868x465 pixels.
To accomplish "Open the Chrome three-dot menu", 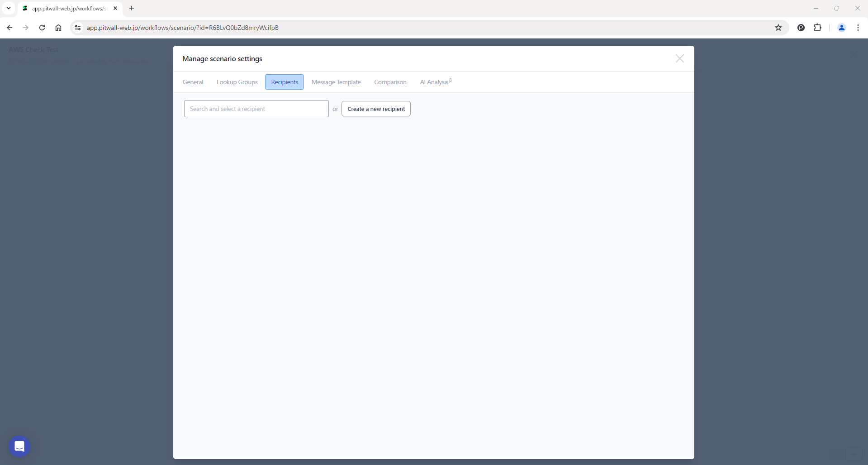I will pos(858,28).
